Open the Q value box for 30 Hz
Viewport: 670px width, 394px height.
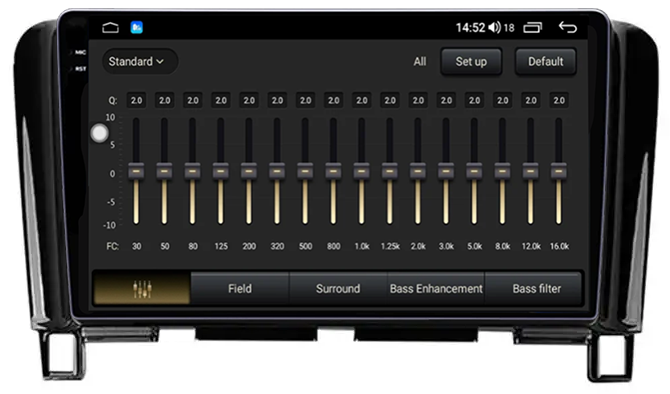click(x=136, y=100)
